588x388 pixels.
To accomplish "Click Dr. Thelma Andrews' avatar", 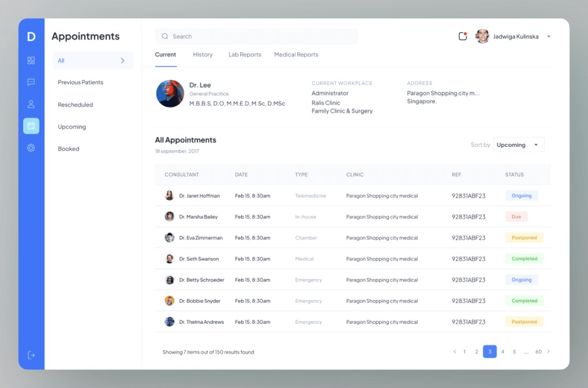I will tap(169, 322).
